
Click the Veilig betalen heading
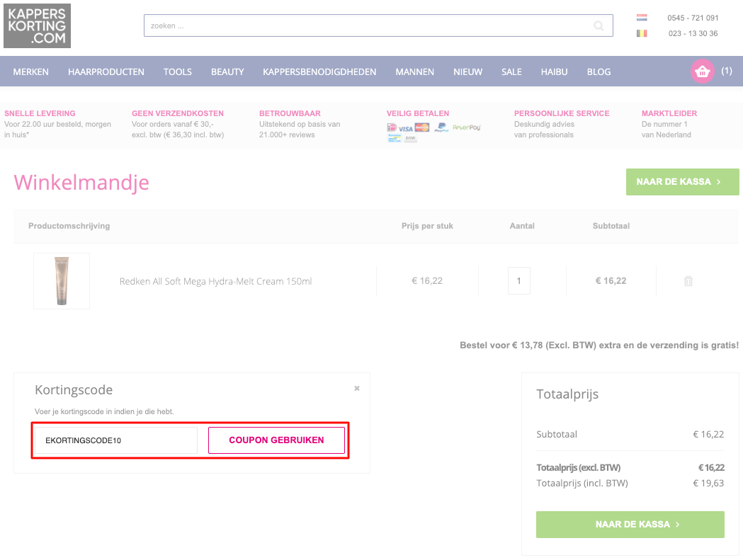418,114
